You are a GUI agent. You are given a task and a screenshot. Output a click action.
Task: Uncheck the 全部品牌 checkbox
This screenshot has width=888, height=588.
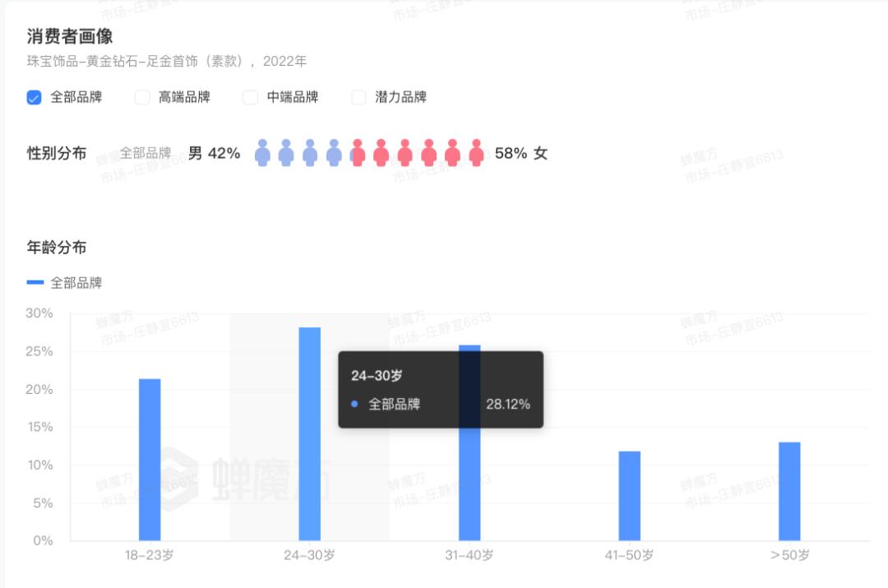coord(33,96)
